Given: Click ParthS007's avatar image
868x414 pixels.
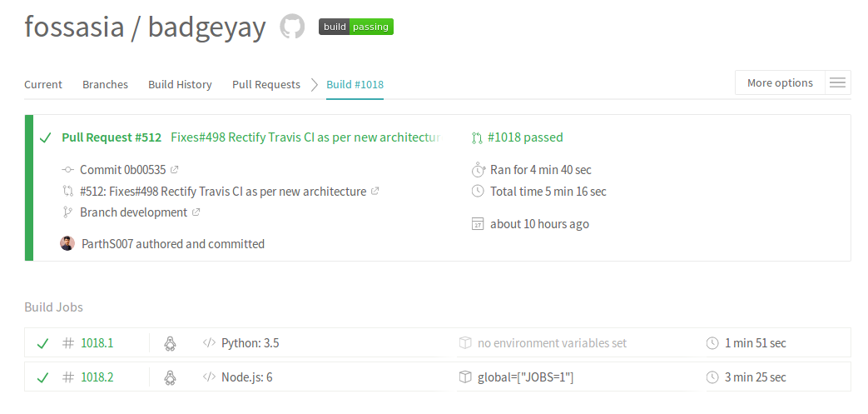Looking at the screenshot, I should coord(67,243).
